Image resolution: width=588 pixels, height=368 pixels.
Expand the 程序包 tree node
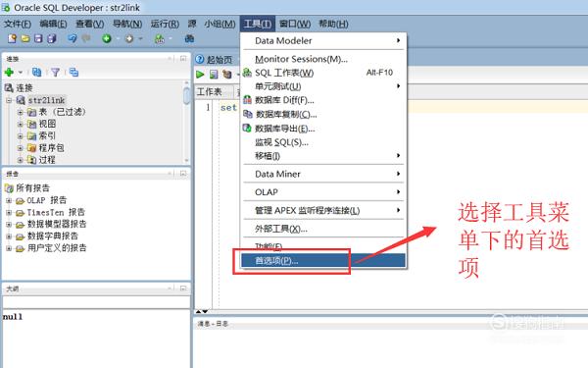pos(21,148)
